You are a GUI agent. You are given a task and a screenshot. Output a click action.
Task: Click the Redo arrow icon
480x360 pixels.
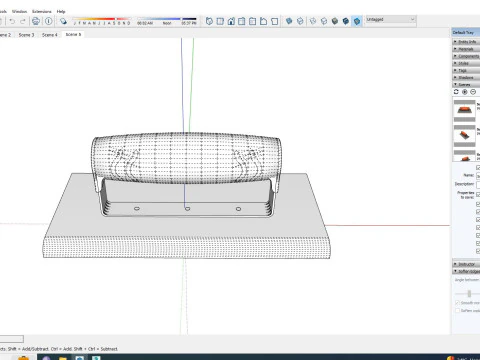coord(23,21)
